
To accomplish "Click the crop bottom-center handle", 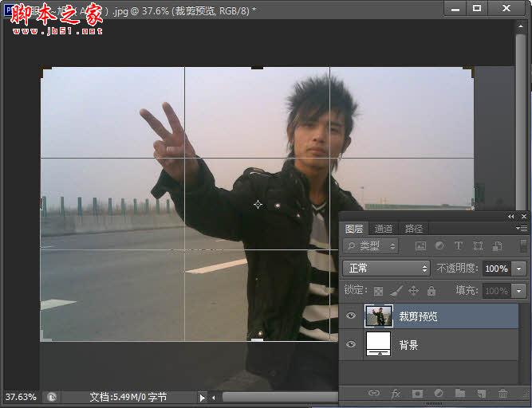I will (257, 340).
